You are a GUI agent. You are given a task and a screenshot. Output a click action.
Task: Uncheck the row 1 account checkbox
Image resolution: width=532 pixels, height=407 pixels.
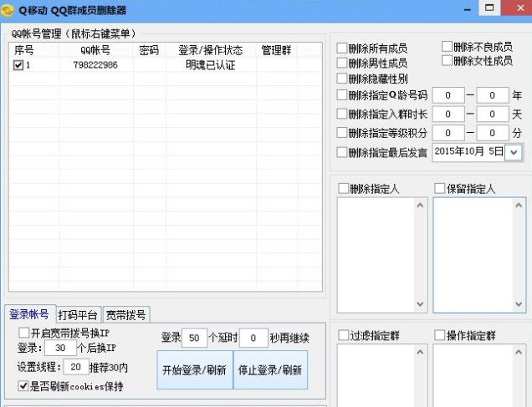pos(18,64)
